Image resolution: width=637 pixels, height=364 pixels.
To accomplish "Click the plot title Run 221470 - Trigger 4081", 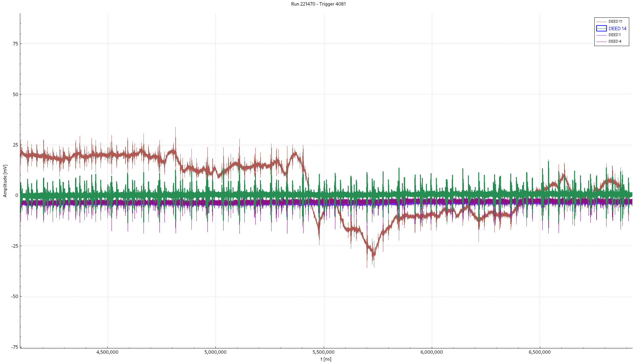I will [x=318, y=4].
